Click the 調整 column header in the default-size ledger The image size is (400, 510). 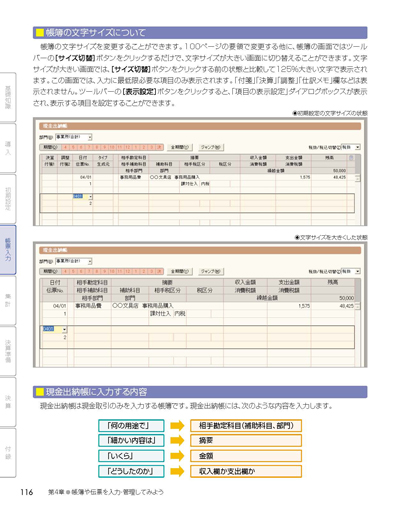[65, 158]
